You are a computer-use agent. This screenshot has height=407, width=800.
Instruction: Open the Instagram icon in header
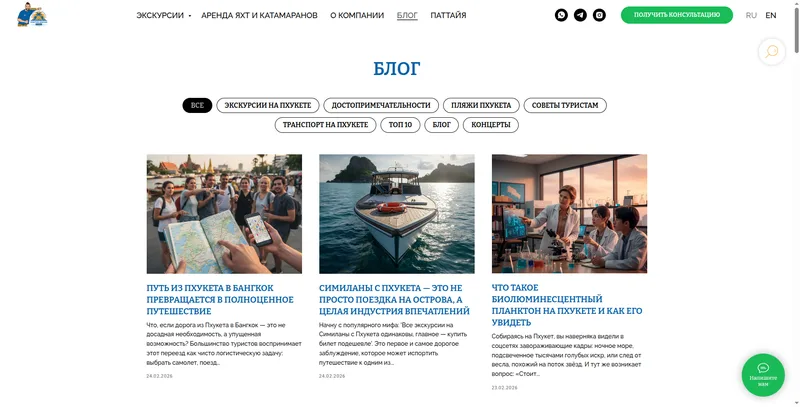[x=599, y=15]
